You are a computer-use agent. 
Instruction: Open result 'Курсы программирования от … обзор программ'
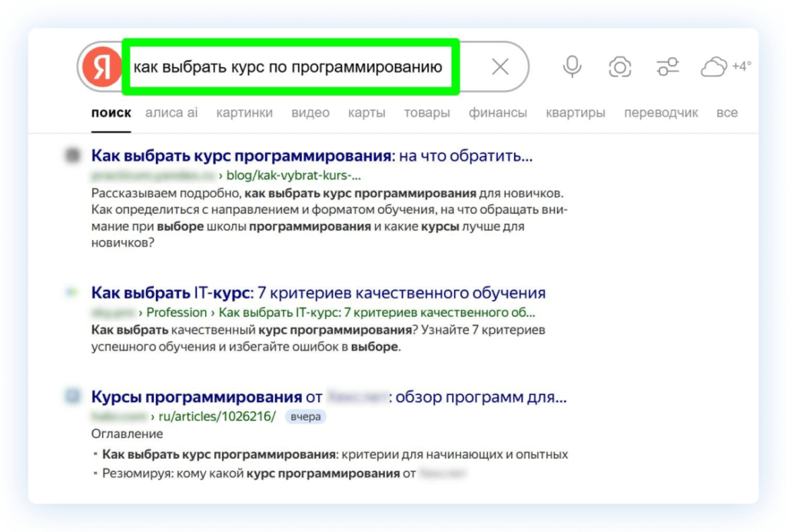click(x=329, y=397)
